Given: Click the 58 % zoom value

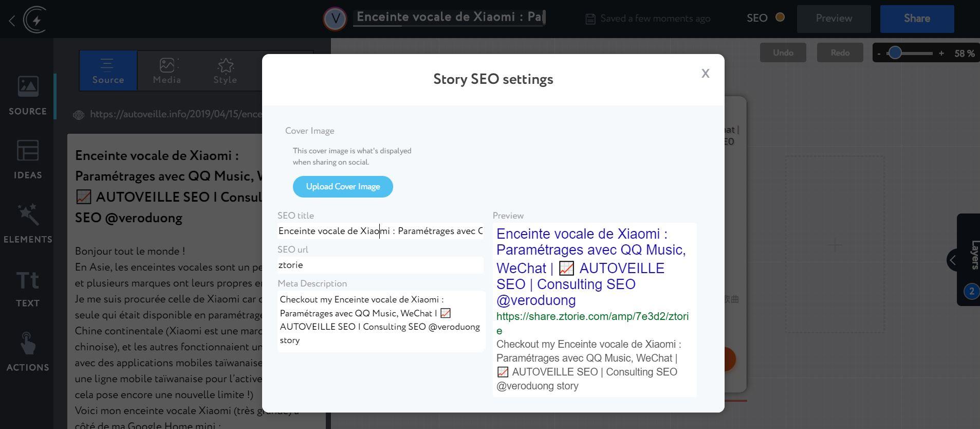Looking at the screenshot, I should click(x=964, y=53).
